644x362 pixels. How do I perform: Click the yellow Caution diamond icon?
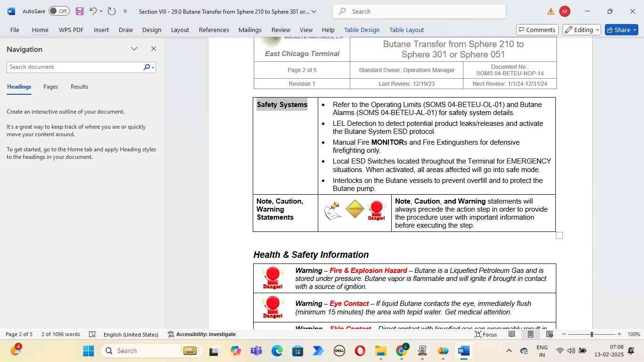click(x=355, y=209)
